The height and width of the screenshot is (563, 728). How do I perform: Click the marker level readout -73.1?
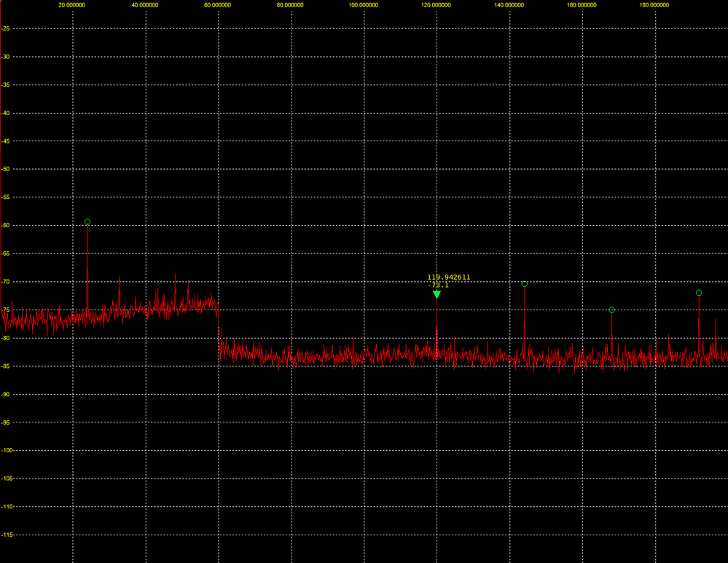tap(438, 285)
